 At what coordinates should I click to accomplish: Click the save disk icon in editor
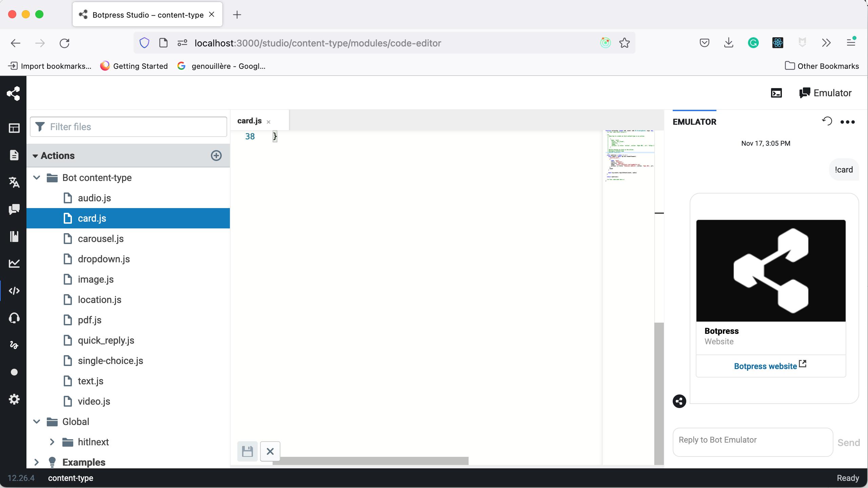(x=247, y=451)
